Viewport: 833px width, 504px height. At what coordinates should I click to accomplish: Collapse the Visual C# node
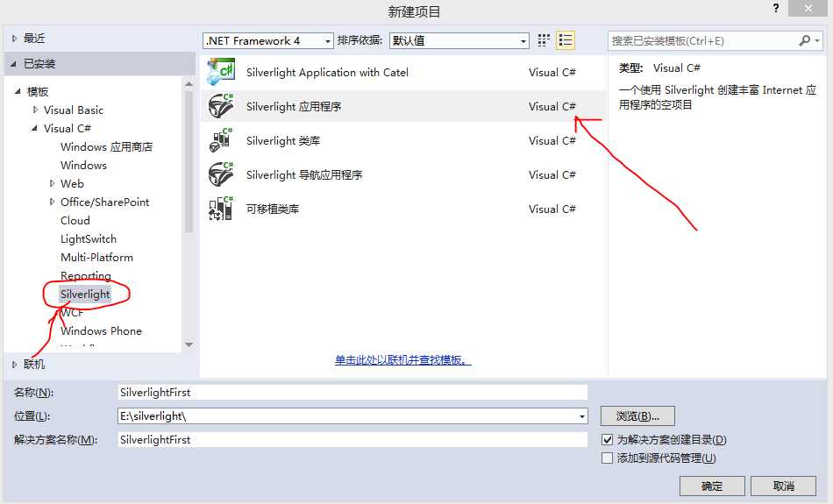[34, 128]
